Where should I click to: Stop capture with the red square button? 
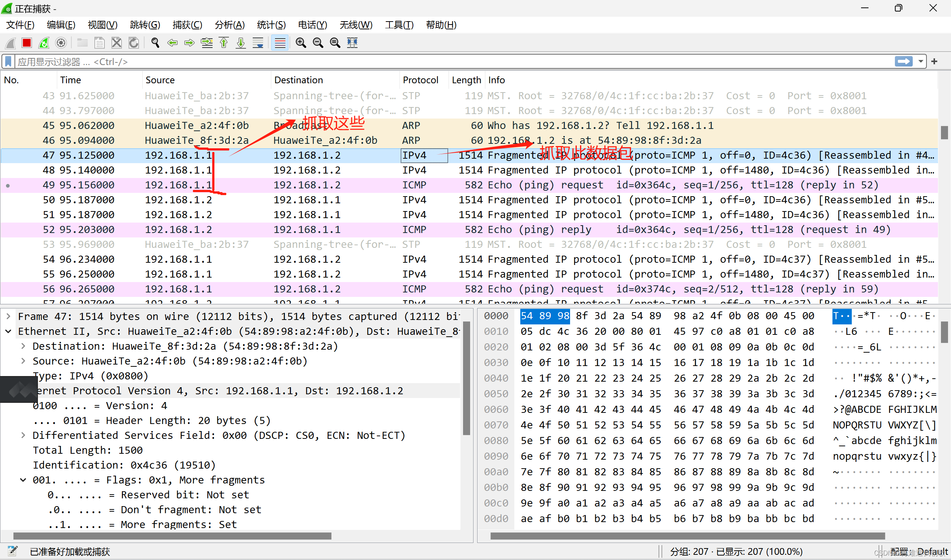[27, 43]
